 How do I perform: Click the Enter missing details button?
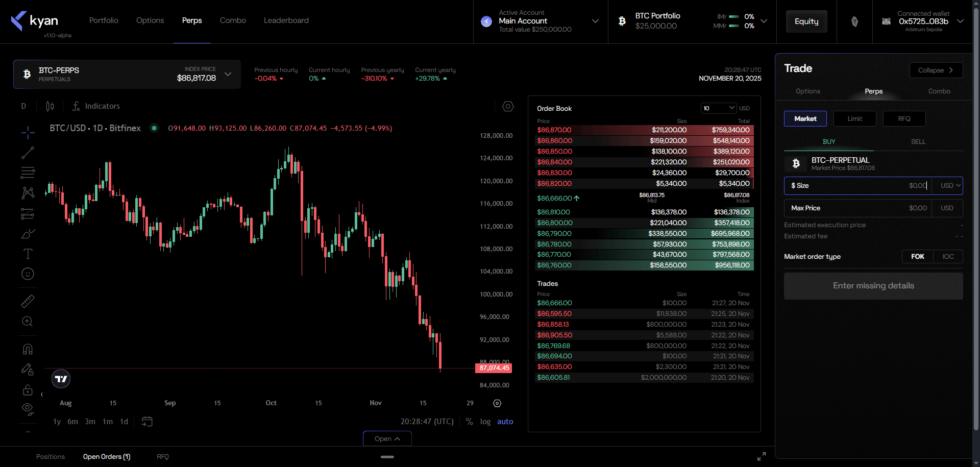click(x=873, y=286)
